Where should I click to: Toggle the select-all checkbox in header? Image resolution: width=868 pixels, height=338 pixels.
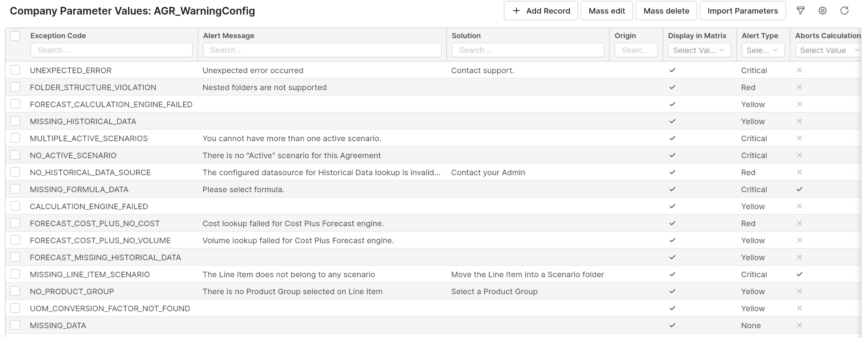15,36
